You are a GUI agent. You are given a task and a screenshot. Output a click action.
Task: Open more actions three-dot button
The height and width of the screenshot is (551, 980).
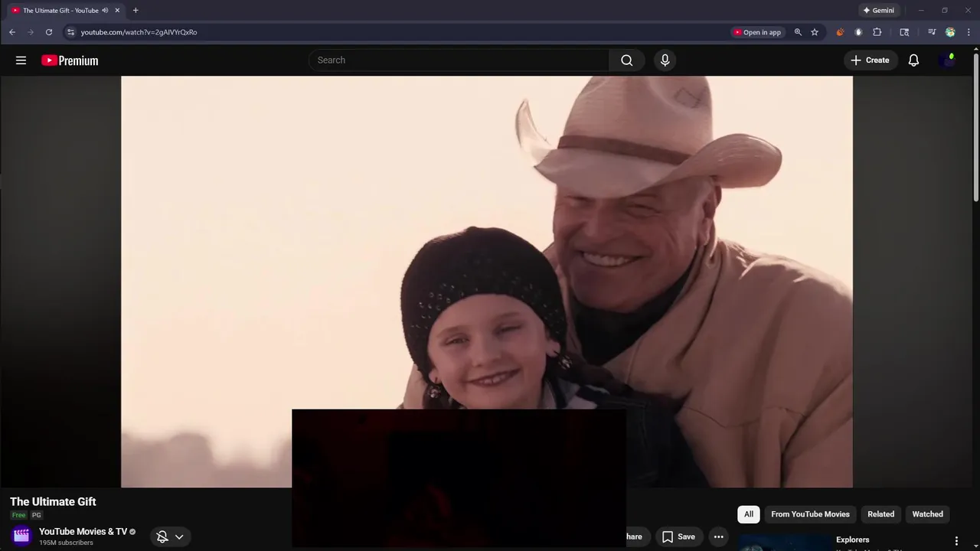718,537
